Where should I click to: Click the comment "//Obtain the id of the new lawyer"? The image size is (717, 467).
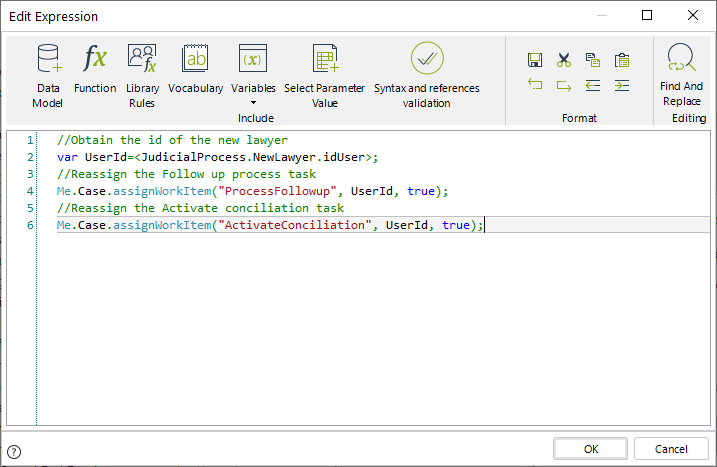tap(172, 140)
